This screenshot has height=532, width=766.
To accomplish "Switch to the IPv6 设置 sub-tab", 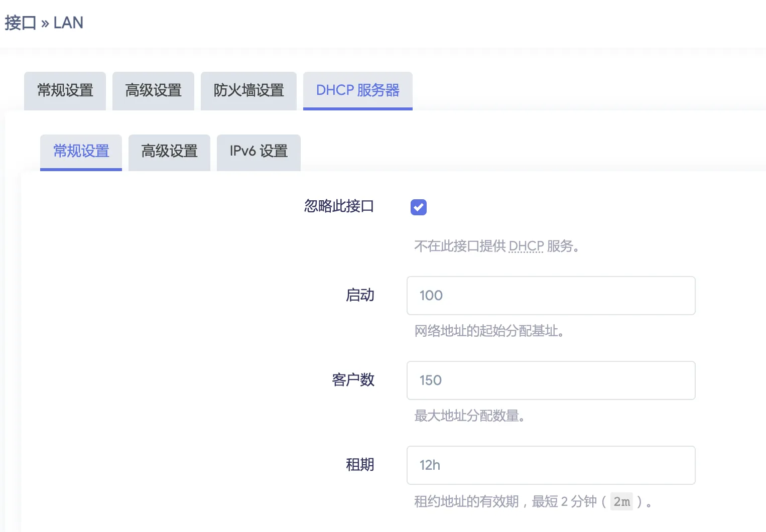I will click(x=259, y=151).
